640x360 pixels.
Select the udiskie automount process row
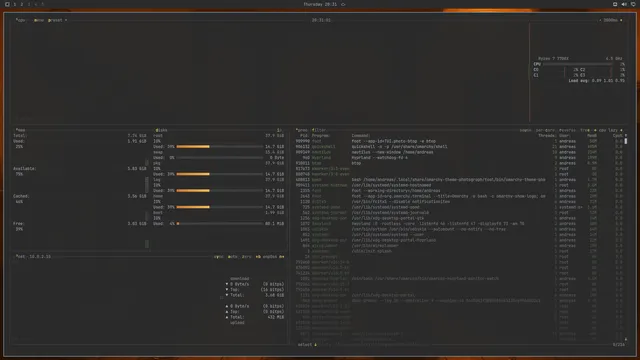[459, 229]
